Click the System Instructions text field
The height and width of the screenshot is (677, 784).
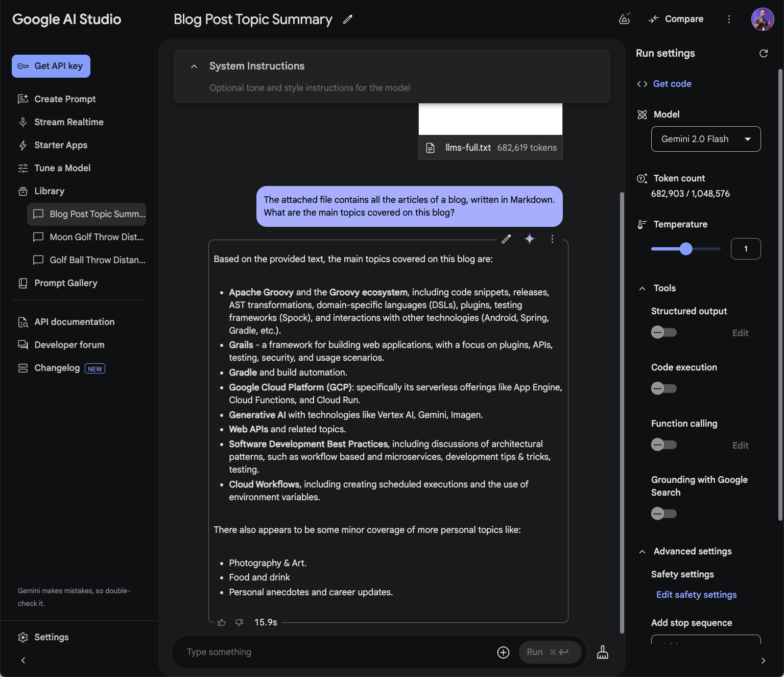(x=310, y=88)
